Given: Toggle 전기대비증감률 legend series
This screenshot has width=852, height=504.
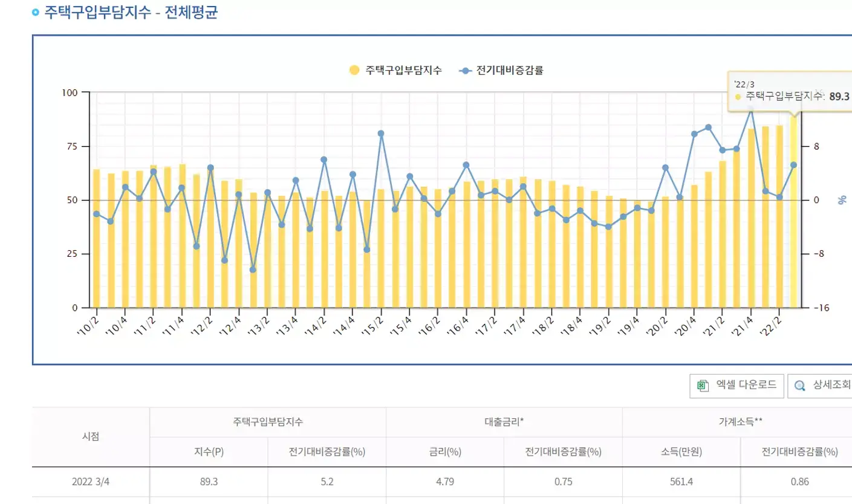Looking at the screenshot, I should [501, 70].
